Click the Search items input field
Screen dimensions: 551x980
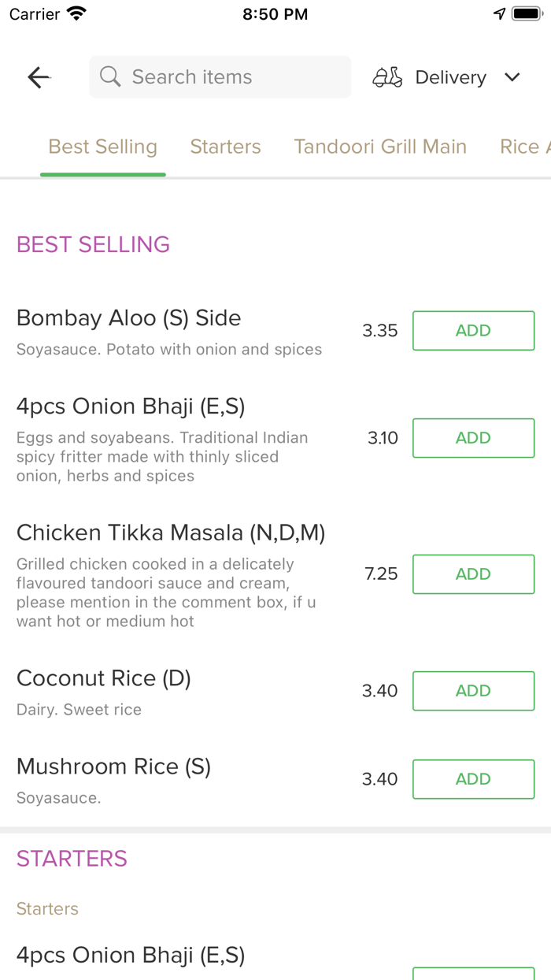click(x=220, y=76)
